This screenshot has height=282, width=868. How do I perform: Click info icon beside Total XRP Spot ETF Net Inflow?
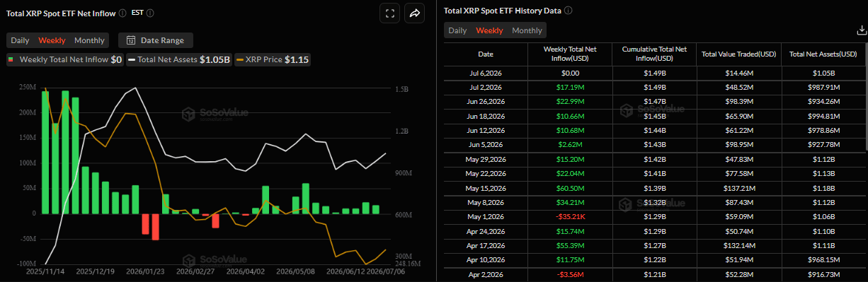coord(123,13)
